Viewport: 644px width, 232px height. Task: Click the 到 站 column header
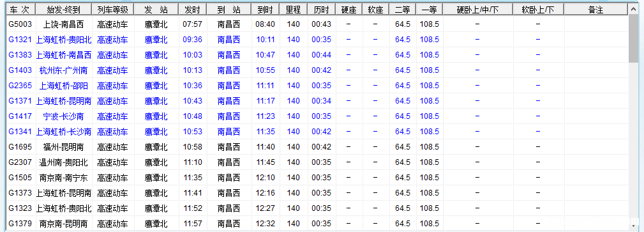tap(229, 10)
